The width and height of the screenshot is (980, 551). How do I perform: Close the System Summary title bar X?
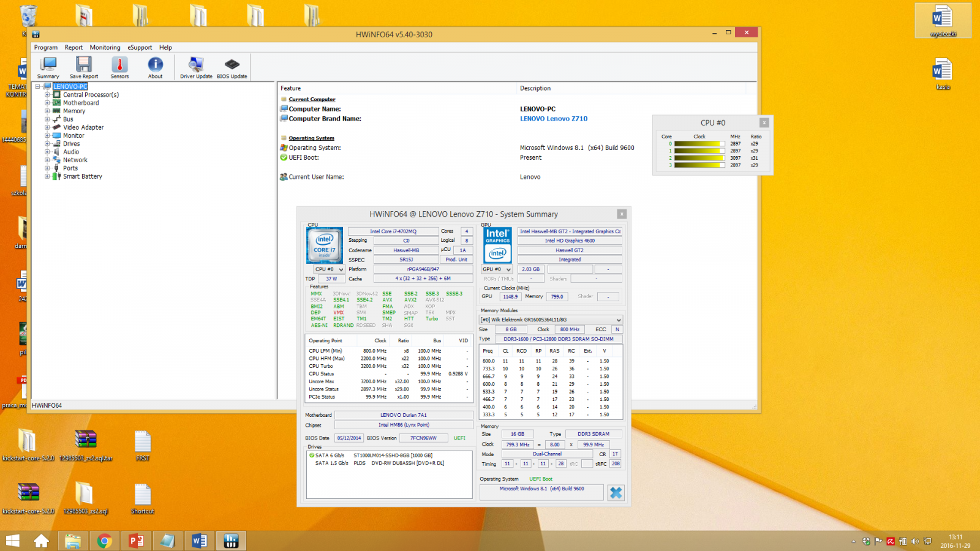(622, 214)
